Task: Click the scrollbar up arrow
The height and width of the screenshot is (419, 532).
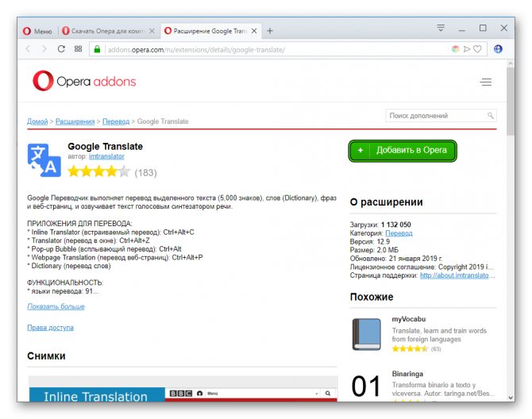Action: tap(511, 63)
